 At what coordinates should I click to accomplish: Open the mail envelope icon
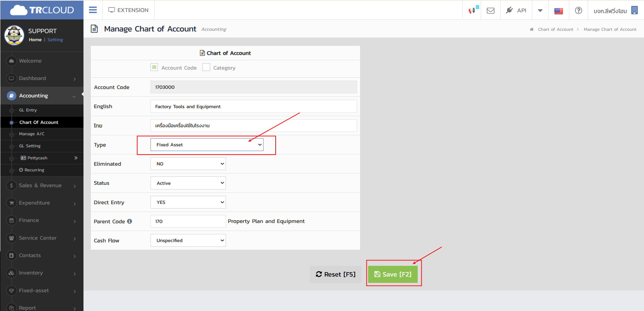click(490, 10)
